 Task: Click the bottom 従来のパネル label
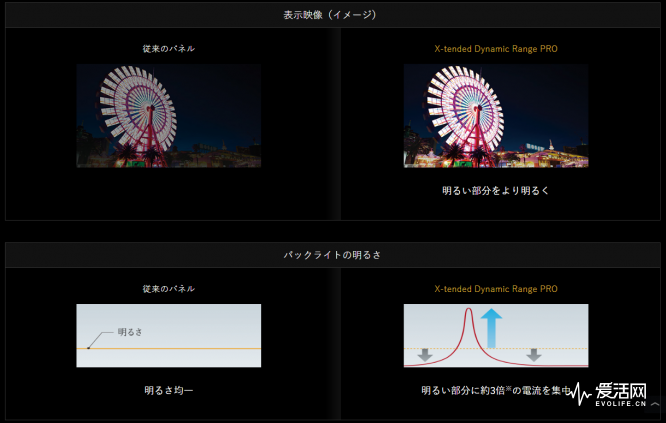pyautogui.click(x=169, y=289)
